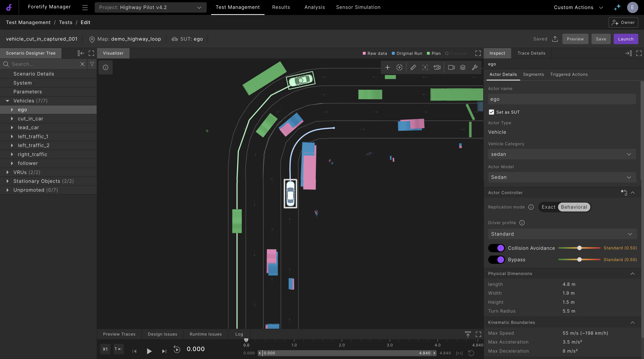The height and width of the screenshot is (359, 644).
Task: Click the filter icon in scenario tree search
Action: tap(92, 64)
